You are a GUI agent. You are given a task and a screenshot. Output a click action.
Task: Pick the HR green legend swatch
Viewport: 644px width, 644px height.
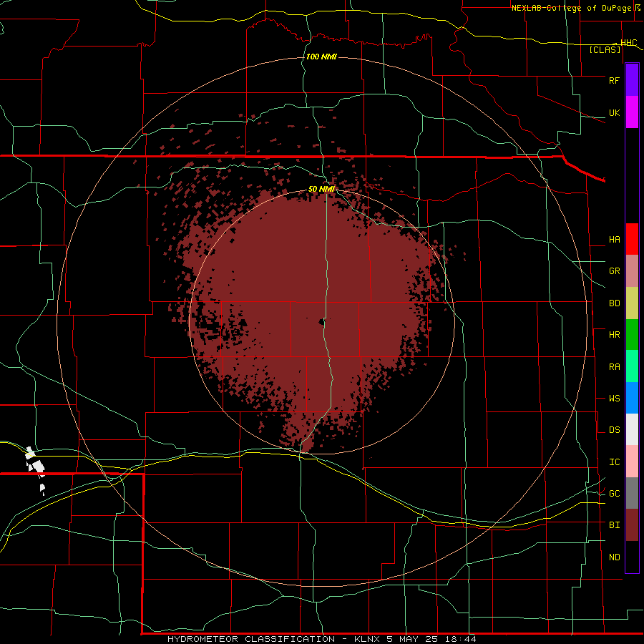point(632,335)
